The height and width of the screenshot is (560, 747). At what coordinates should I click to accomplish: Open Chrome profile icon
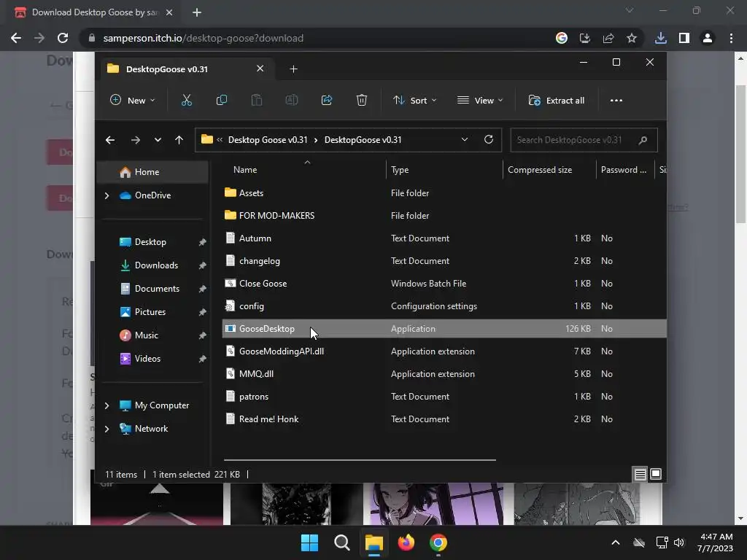(708, 38)
